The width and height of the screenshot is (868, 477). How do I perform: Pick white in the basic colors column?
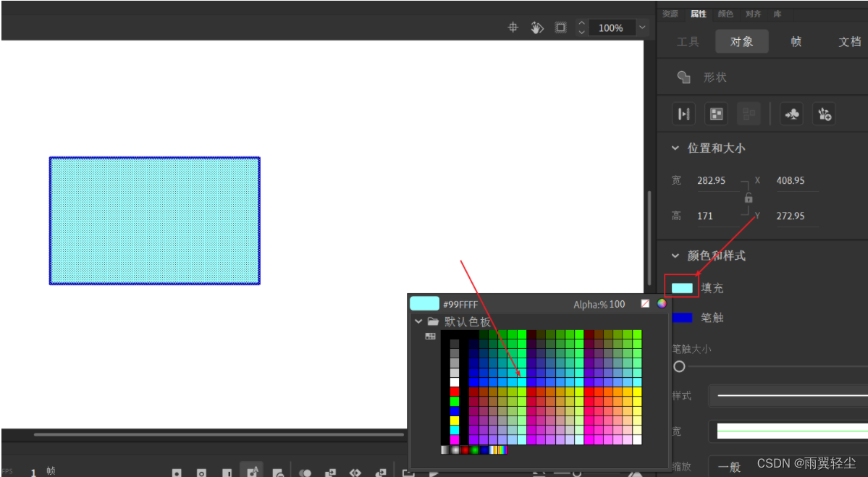[455, 382]
